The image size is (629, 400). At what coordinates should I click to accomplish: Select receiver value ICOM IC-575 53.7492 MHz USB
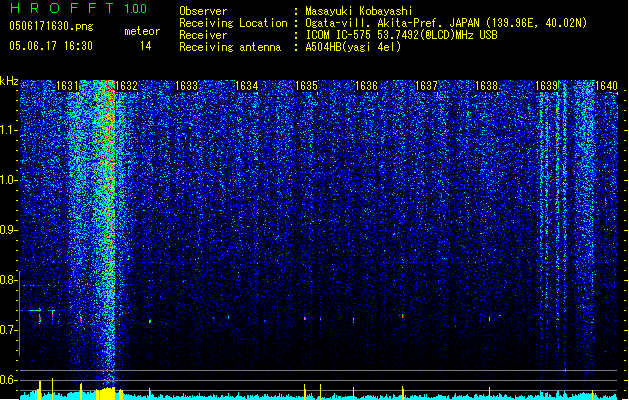click(x=402, y=35)
